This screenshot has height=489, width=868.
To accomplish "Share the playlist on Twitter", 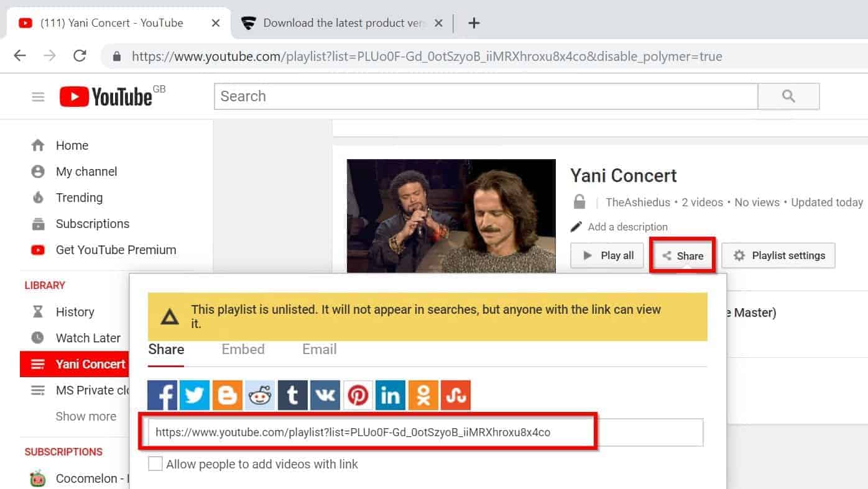I will point(195,395).
